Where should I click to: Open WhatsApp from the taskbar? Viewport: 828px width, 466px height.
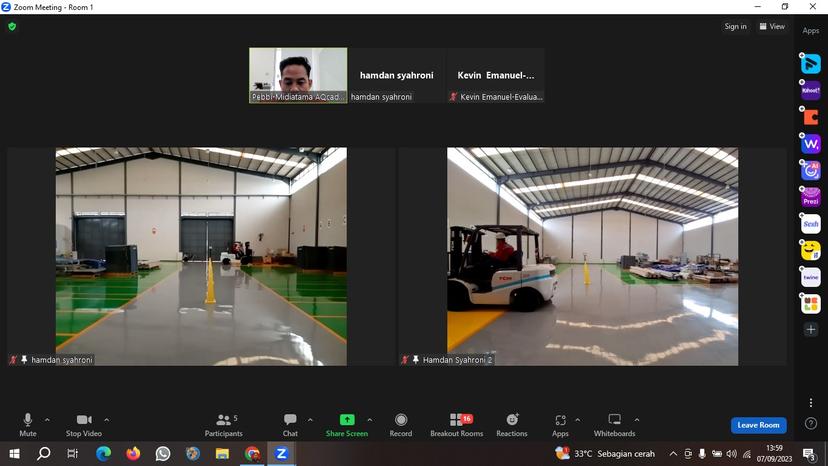[163, 453]
